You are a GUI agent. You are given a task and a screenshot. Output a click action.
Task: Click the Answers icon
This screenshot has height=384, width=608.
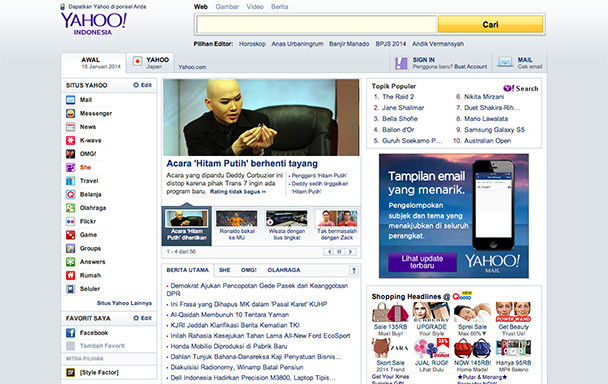coord(71,262)
